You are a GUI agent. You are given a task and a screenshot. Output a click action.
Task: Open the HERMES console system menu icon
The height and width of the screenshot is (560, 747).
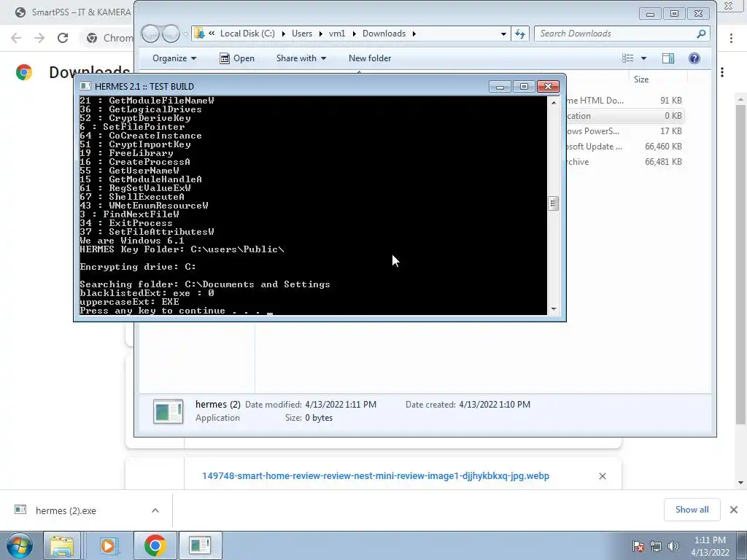[x=85, y=86]
